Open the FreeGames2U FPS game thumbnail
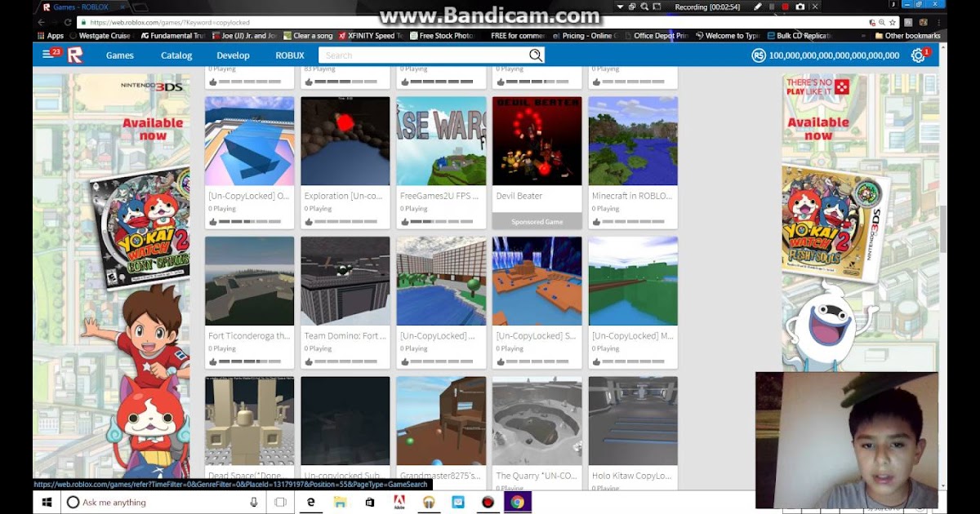 pos(441,141)
